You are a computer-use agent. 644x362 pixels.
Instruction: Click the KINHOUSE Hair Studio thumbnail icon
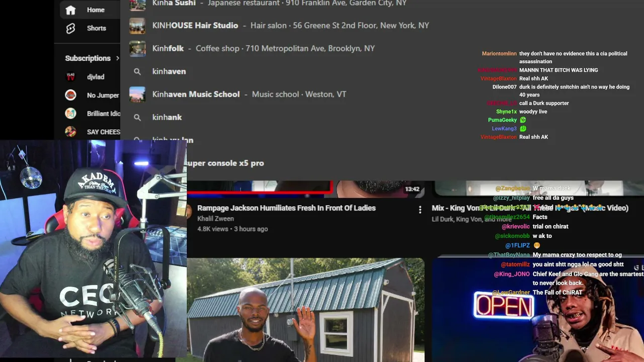(x=137, y=26)
